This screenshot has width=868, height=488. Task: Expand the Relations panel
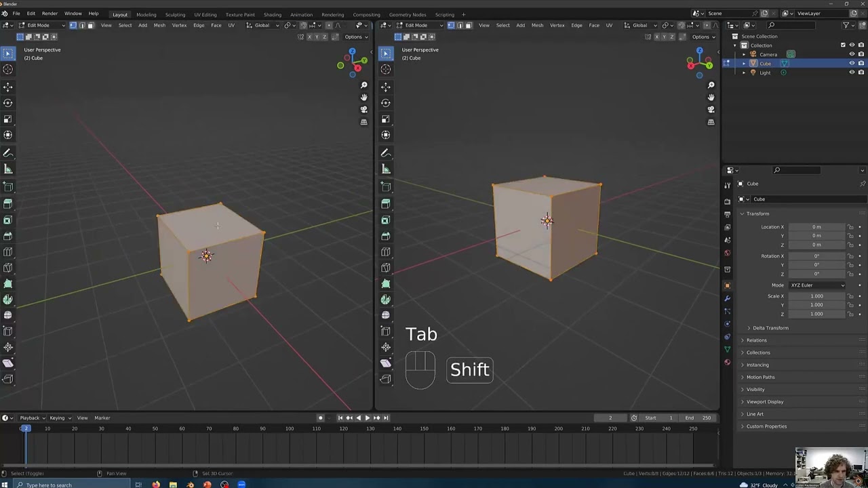pos(756,340)
